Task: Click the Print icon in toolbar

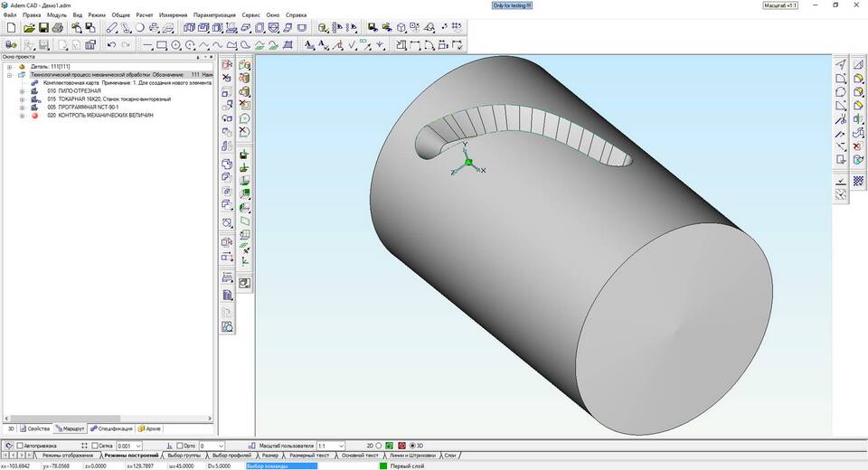Action: point(58,28)
